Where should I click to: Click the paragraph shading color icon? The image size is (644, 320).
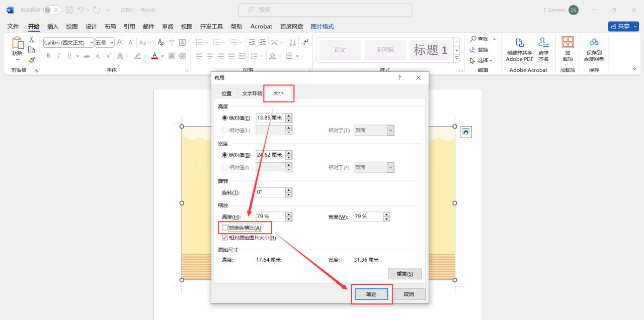(272, 56)
